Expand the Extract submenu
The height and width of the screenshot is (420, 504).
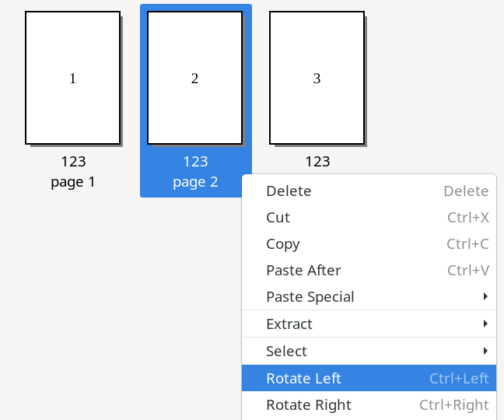pos(289,324)
